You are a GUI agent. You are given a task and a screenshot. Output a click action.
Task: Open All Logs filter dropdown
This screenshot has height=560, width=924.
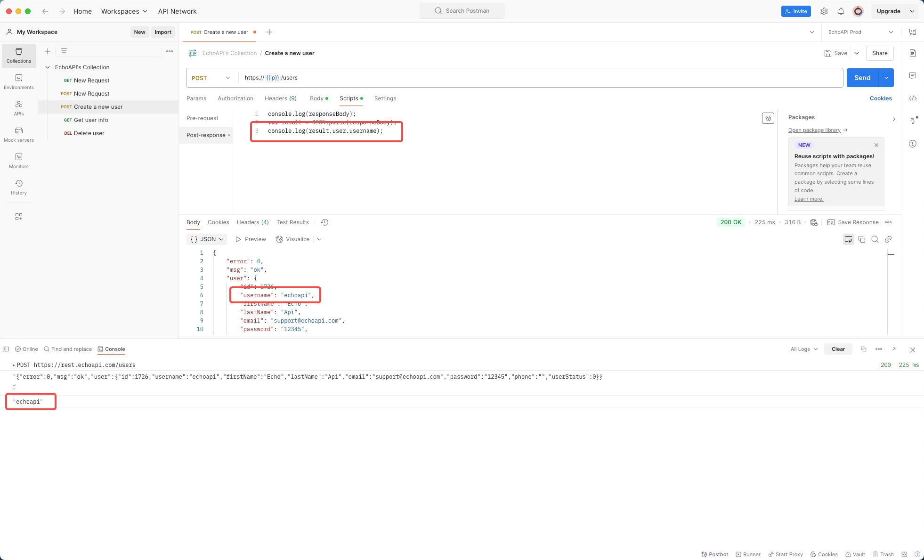(804, 349)
